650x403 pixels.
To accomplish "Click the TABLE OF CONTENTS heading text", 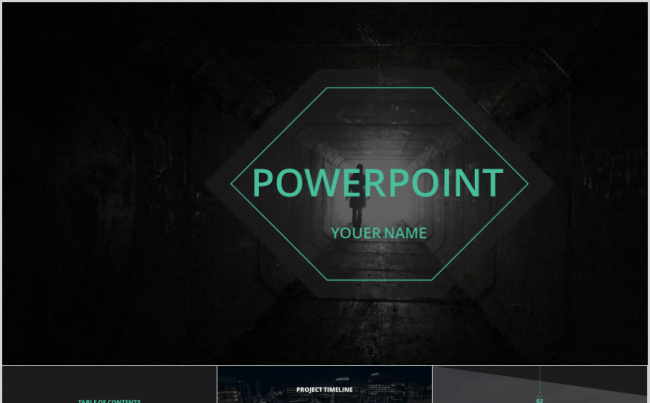I will click(109, 401).
